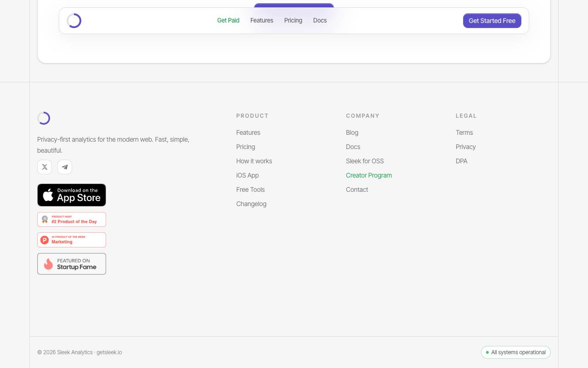Open the Contact page
Image resolution: width=588 pixels, height=368 pixels.
(357, 190)
